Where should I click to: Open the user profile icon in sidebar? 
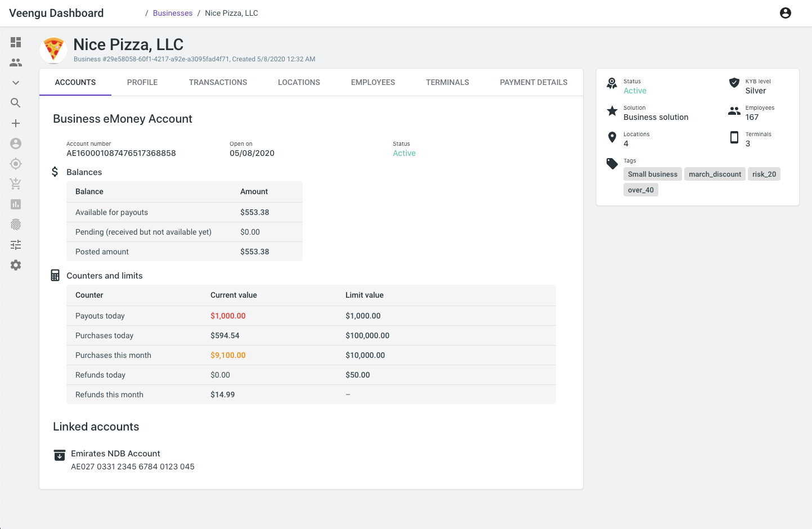[x=15, y=144]
